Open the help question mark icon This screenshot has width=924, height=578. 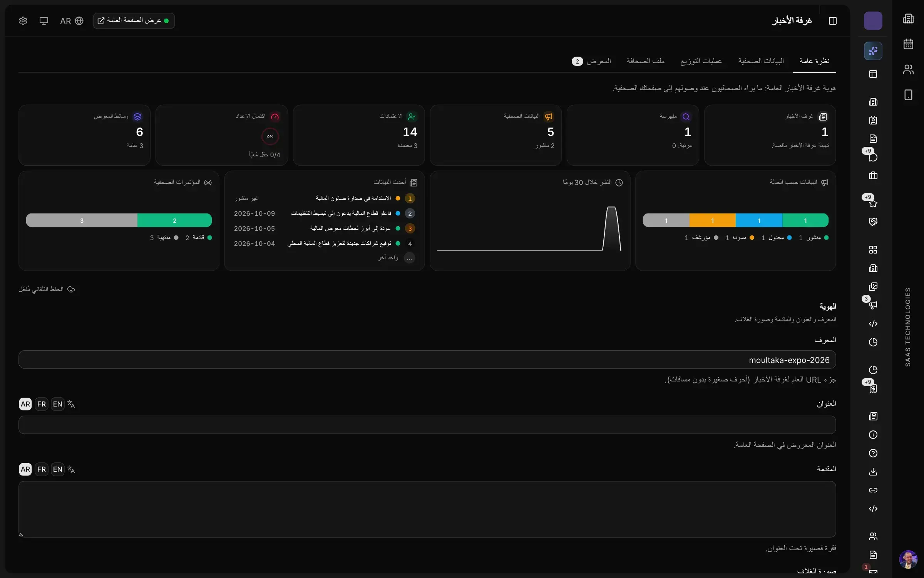(x=873, y=453)
